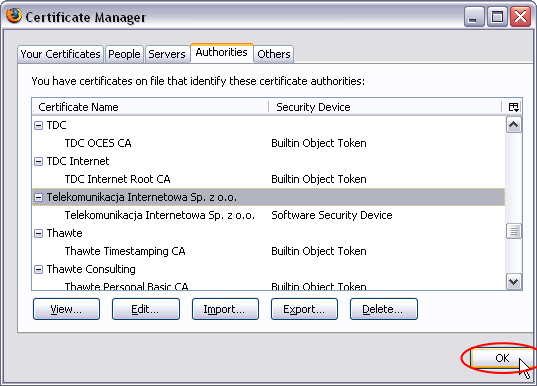The width and height of the screenshot is (537, 386).
Task: Click the scrollbar down arrow
Action: click(513, 282)
